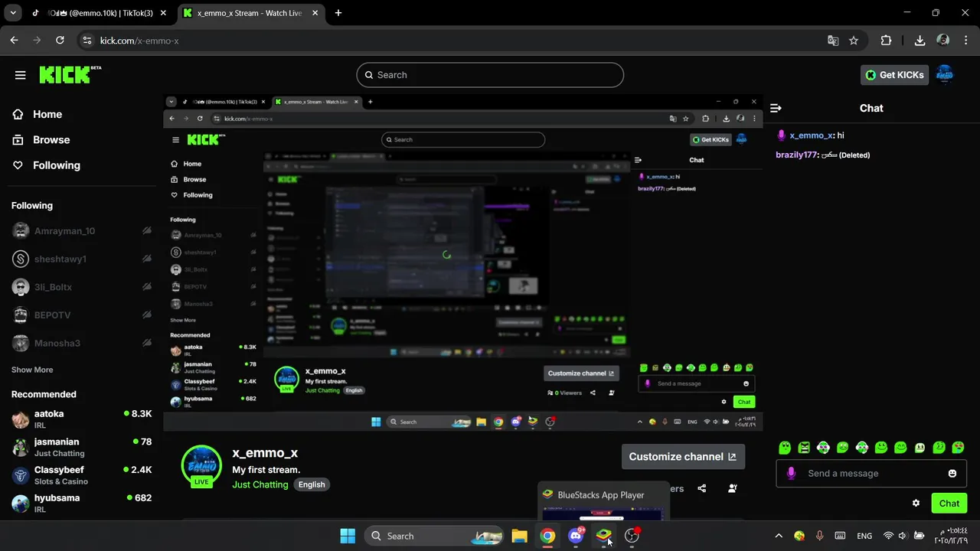Show hidden system tray icons
Image resolution: width=980 pixels, height=551 pixels.
(779, 536)
